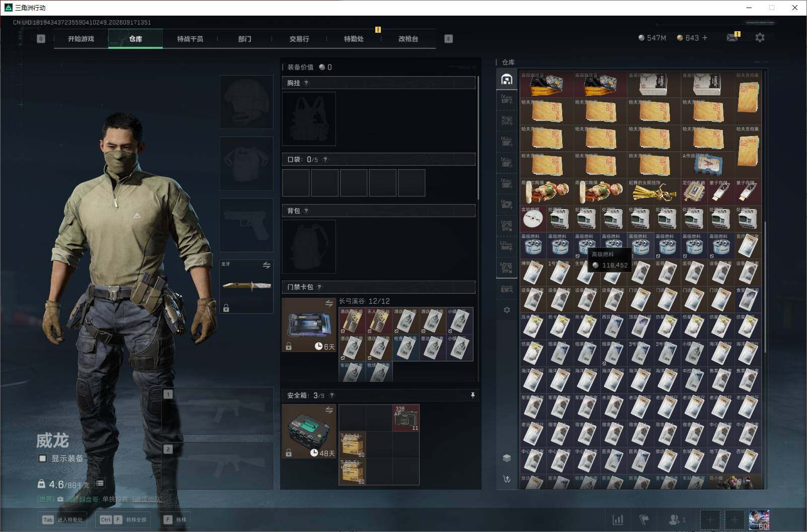Click the 装备价值 0 readout
807x532 pixels.
[309, 67]
